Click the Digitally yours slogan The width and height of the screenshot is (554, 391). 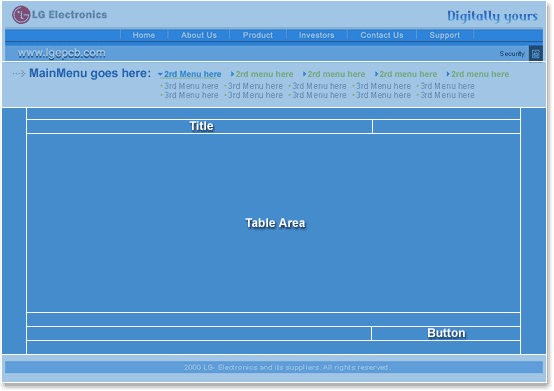click(x=492, y=16)
